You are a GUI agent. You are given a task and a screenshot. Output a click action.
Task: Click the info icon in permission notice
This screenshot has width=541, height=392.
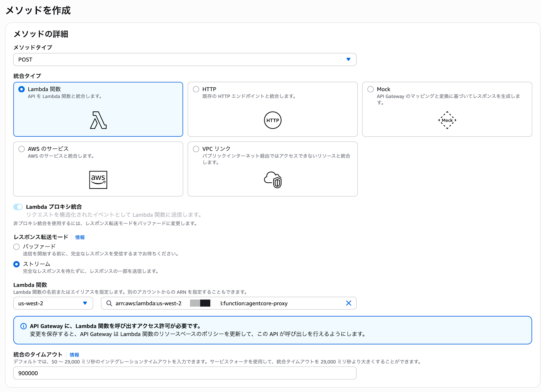coord(24,326)
